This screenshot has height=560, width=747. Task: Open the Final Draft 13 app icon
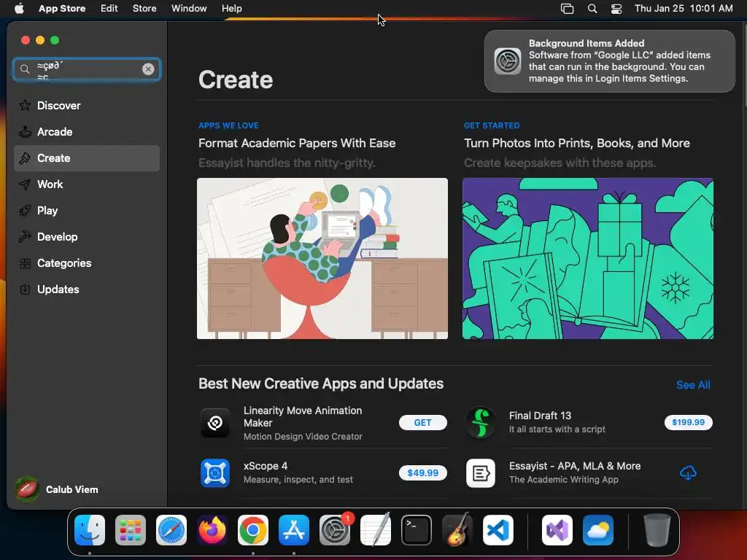click(x=481, y=422)
